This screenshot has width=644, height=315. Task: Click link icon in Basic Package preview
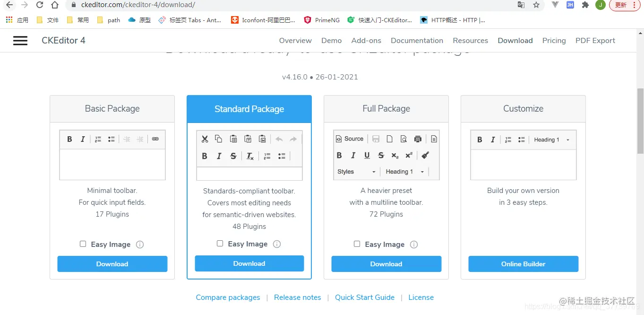click(x=155, y=139)
